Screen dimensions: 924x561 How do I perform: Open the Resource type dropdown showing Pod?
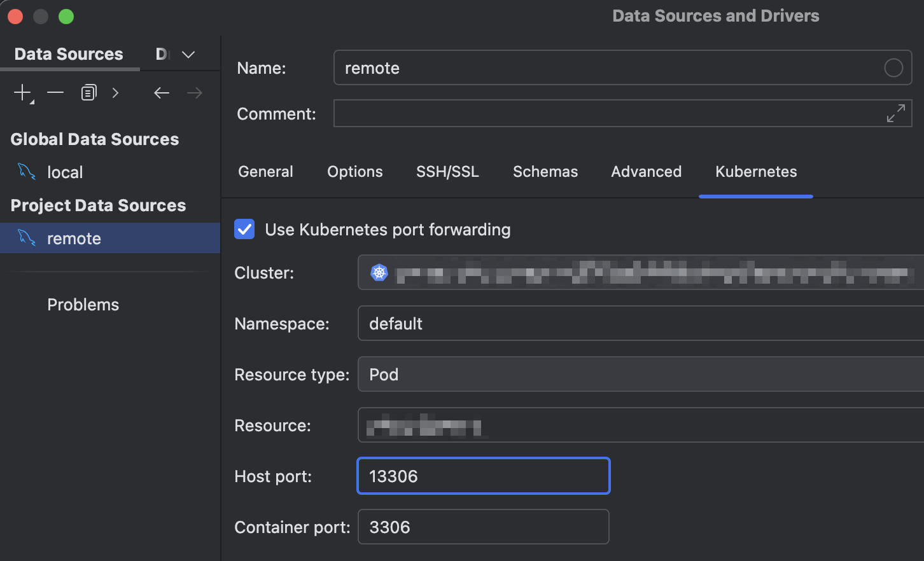pos(641,374)
